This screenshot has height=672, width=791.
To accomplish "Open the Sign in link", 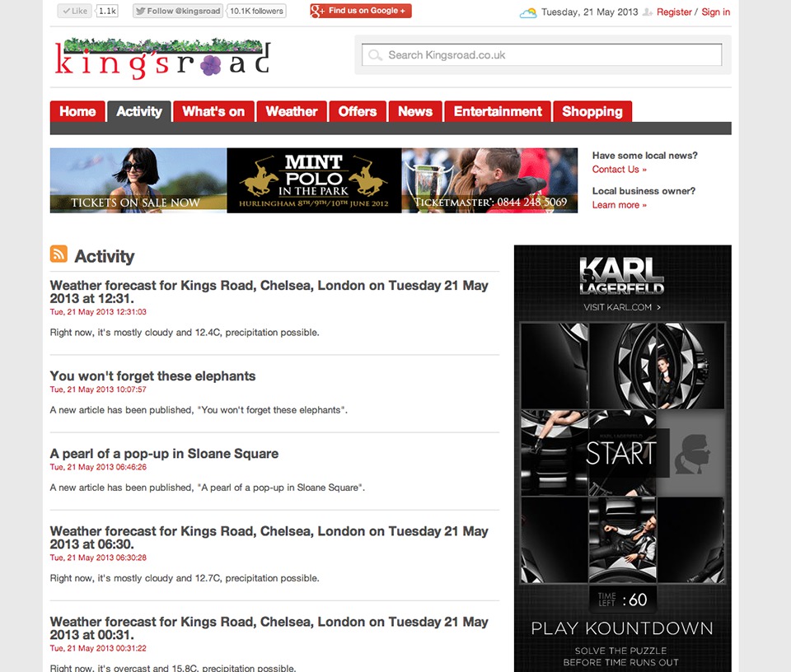I will [x=715, y=12].
